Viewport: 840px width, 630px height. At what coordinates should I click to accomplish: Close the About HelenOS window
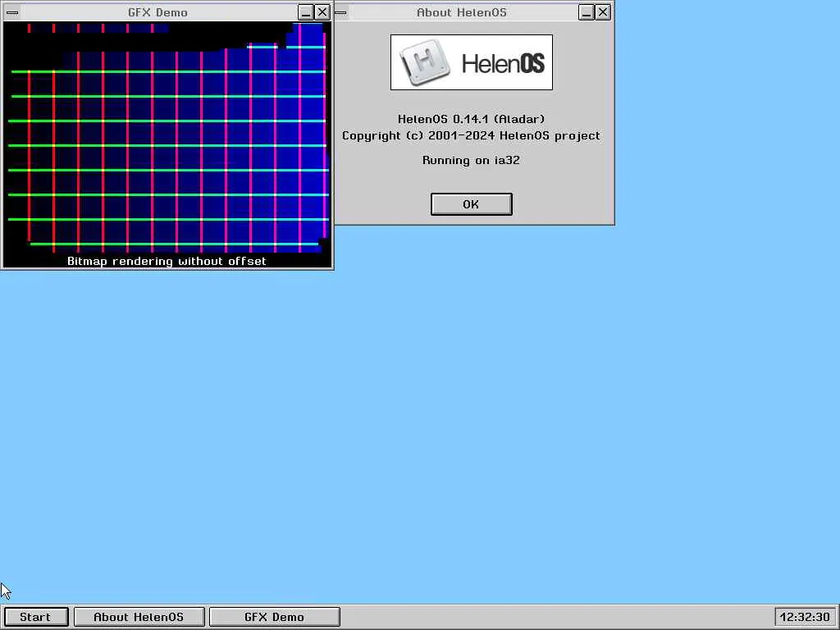click(603, 12)
